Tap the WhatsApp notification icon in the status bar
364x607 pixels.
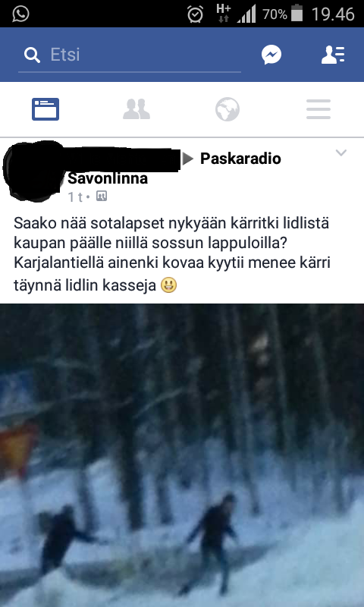20,14
